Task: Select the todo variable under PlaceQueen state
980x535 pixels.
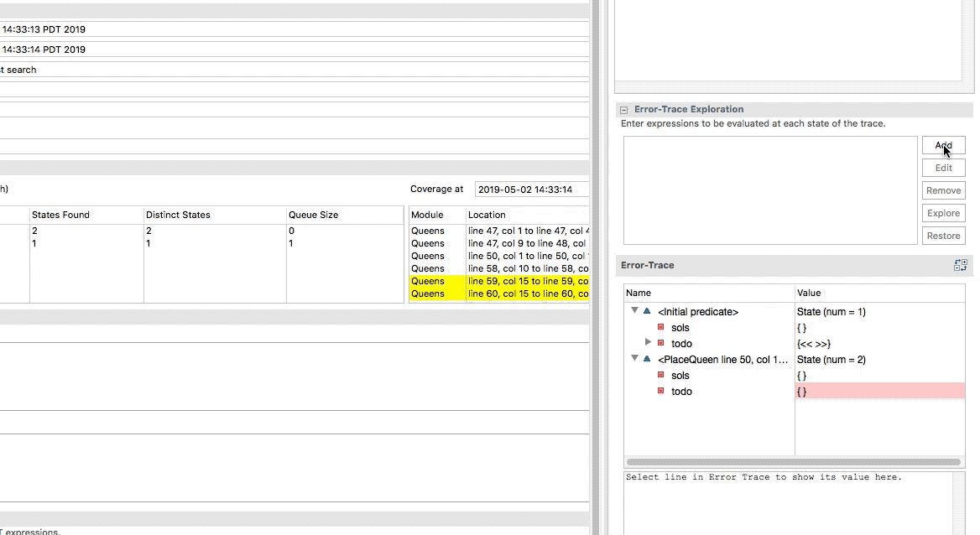Action: (x=681, y=392)
